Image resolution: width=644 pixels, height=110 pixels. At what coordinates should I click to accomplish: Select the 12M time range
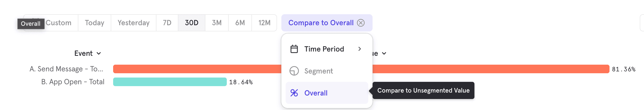pyautogui.click(x=264, y=23)
